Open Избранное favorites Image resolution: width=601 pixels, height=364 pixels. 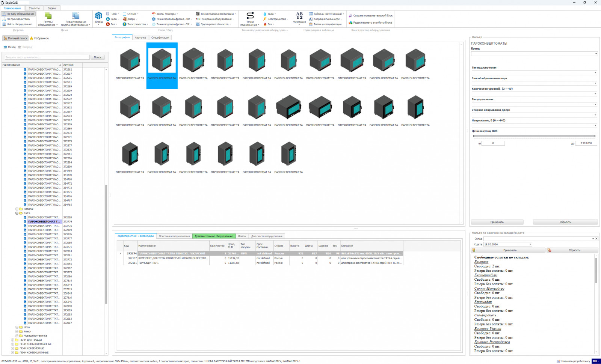(39, 38)
